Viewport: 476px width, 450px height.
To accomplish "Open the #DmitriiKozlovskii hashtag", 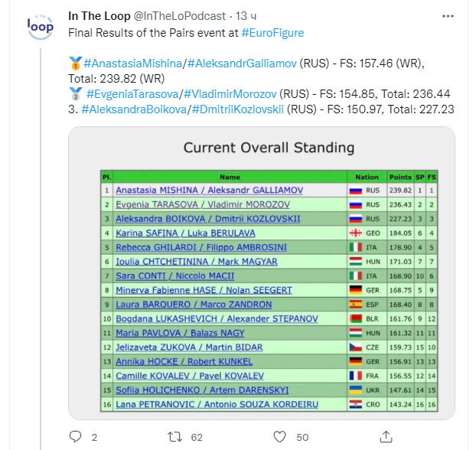I will 238,109.
